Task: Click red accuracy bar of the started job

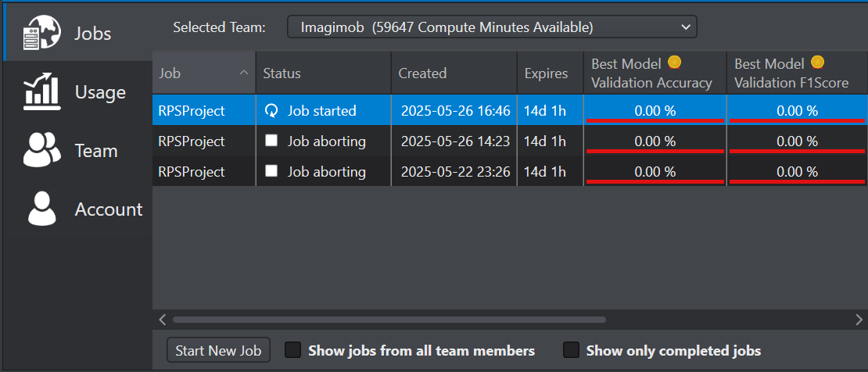Action: tap(655, 120)
